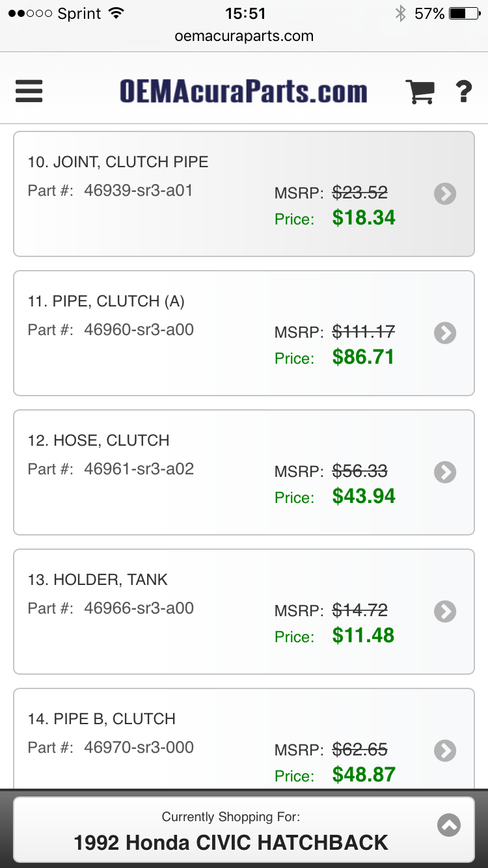Select the 12. Hose, Clutch title
488x868 pixels.
pos(98,441)
